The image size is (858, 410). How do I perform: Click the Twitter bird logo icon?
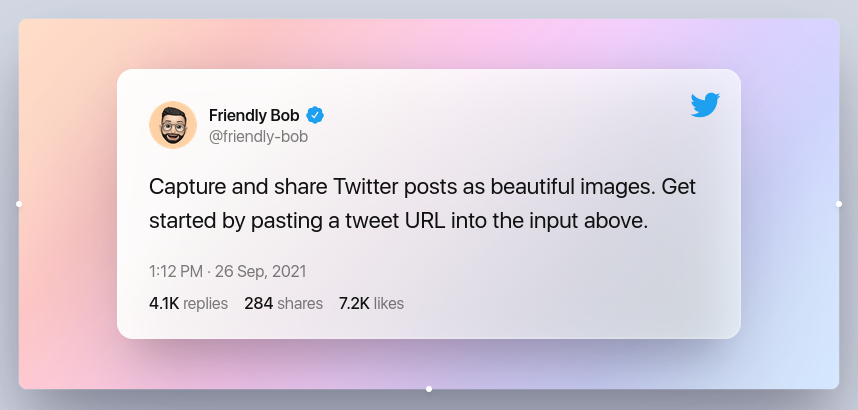(705, 105)
